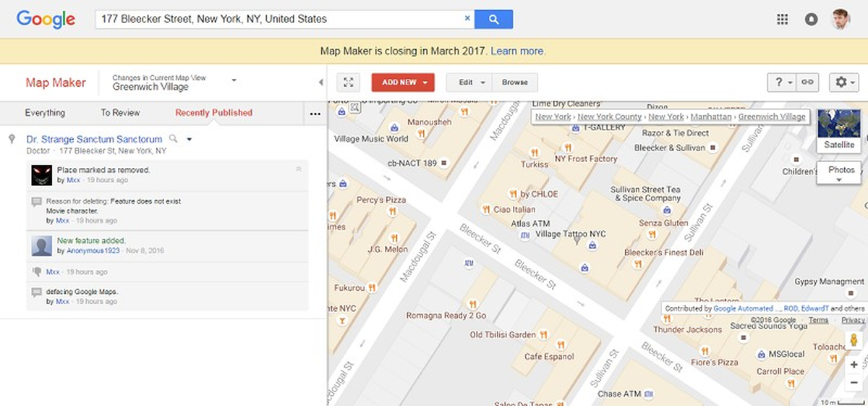Open the help question mark menu
The width and height of the screenshot is (868, 406).
click(x=783, y=83)
